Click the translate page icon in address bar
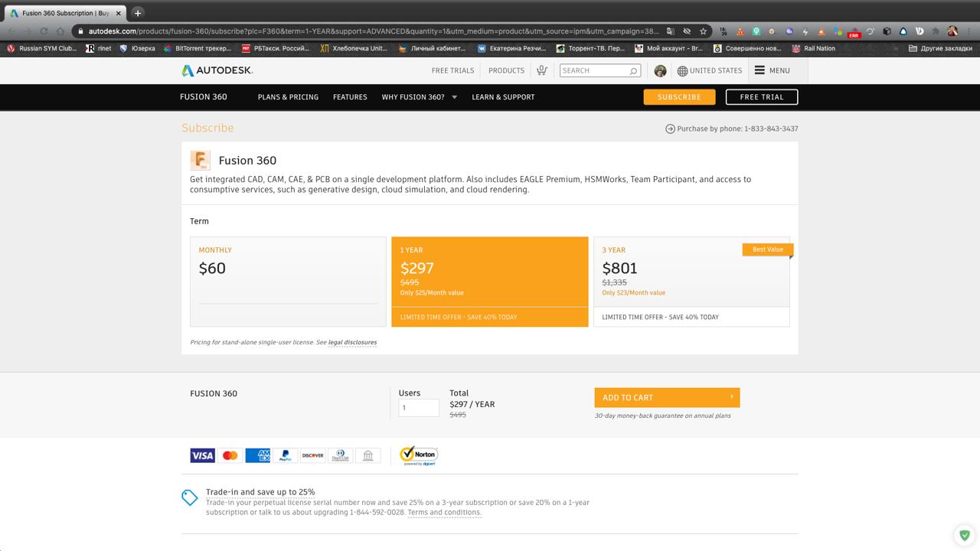Viewport: 980px width, 551px height. (x=670, y=31)
